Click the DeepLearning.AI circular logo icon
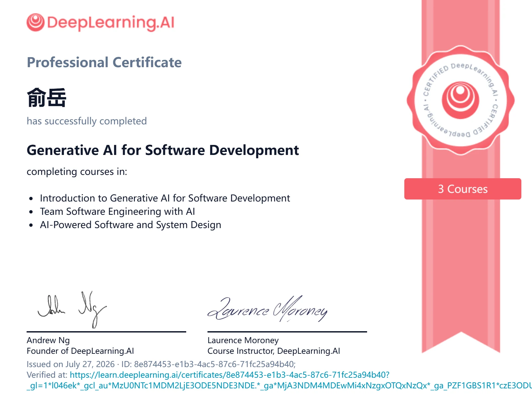 click(35, 22)
